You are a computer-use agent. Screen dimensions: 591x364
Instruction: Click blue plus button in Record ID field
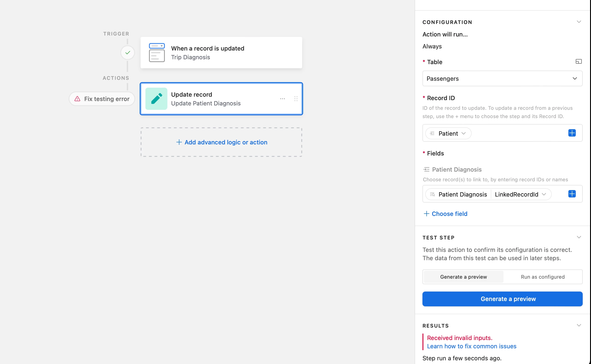click(x=572, y=133)
